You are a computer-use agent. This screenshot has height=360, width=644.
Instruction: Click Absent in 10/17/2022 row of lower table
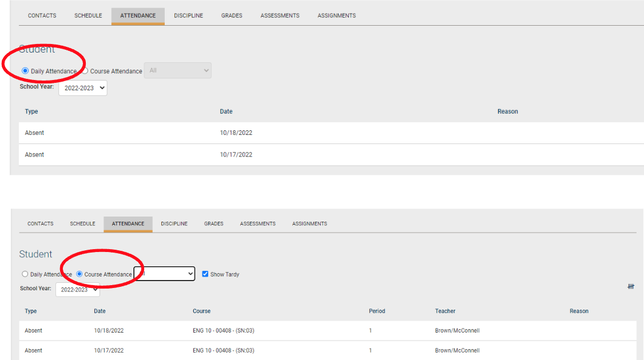pos(33,350)
